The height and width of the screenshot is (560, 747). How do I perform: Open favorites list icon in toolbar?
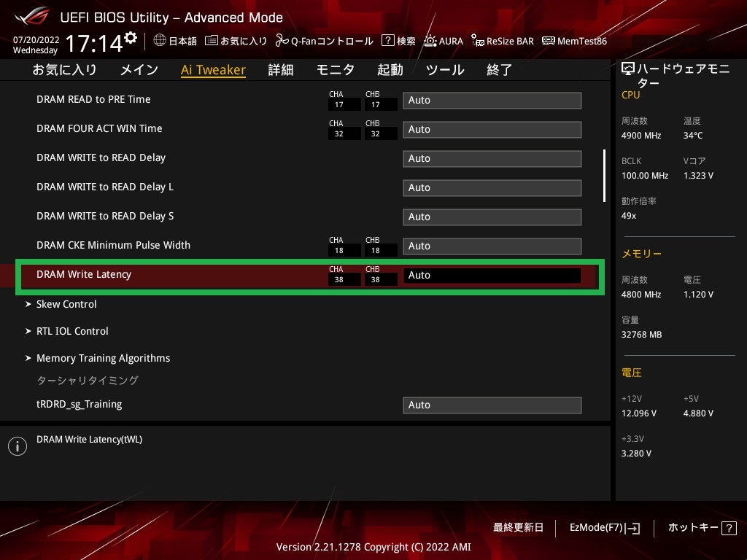[212, 41]
